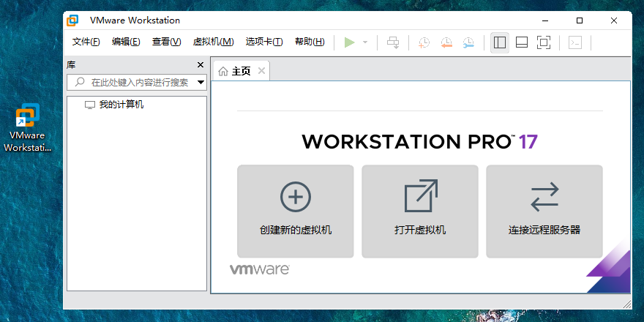Click the send Ctrl+Alt+Del toolbar icon
Image resolution: width=644 pixels, height=322 pixels.
click(393, 42)
